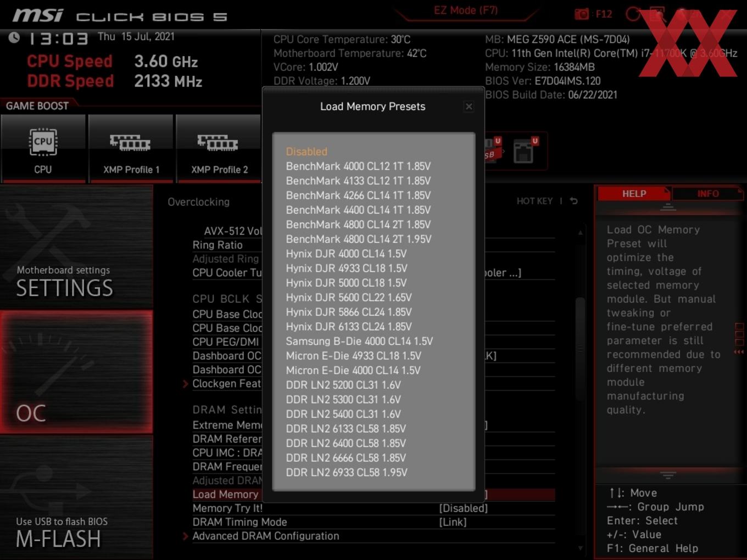Select BenchMark 4133 CL12 1T 1.85V preset
The height and width of the screenshot is (560, 747).
pyautogui.click(x=358, y=181)
